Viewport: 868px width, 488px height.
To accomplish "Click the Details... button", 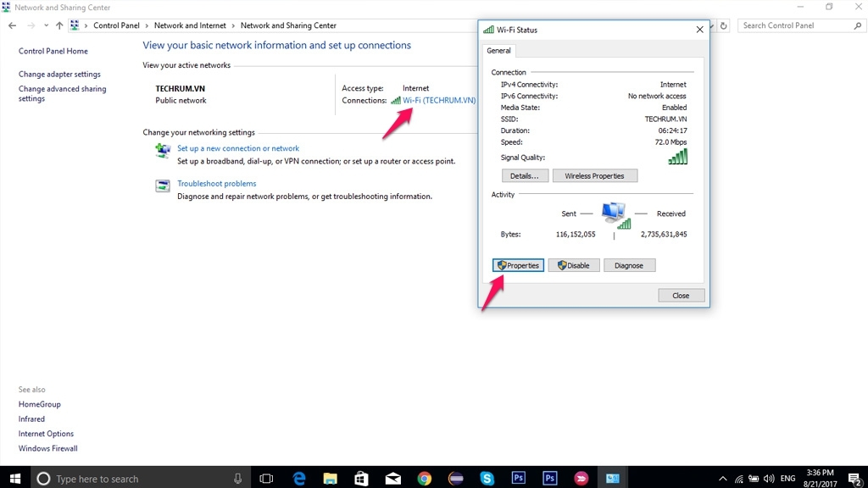I will pos(525,175).
